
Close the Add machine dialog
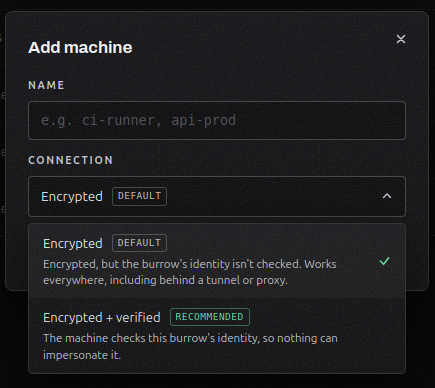pos(401,39)
